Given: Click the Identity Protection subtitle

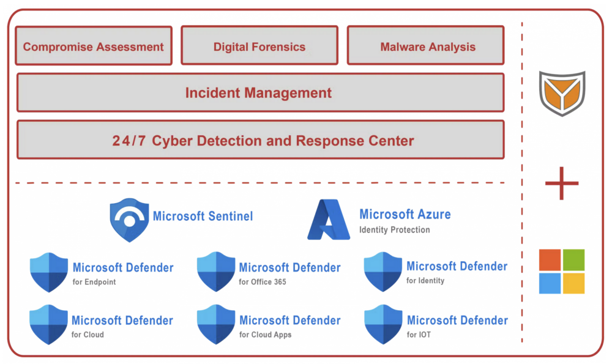Looking at the screenshot, I should 395,230.
